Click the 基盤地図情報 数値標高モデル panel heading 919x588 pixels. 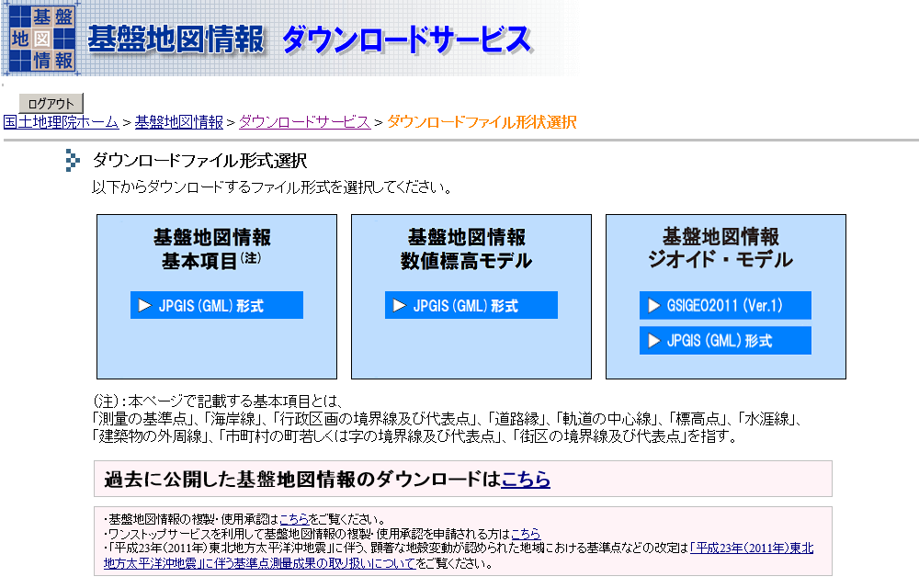[x=467, y=249]
